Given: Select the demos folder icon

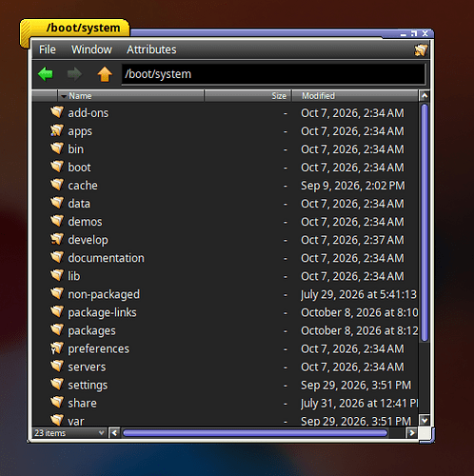Looking at the screenshot, I should [57, 221].
